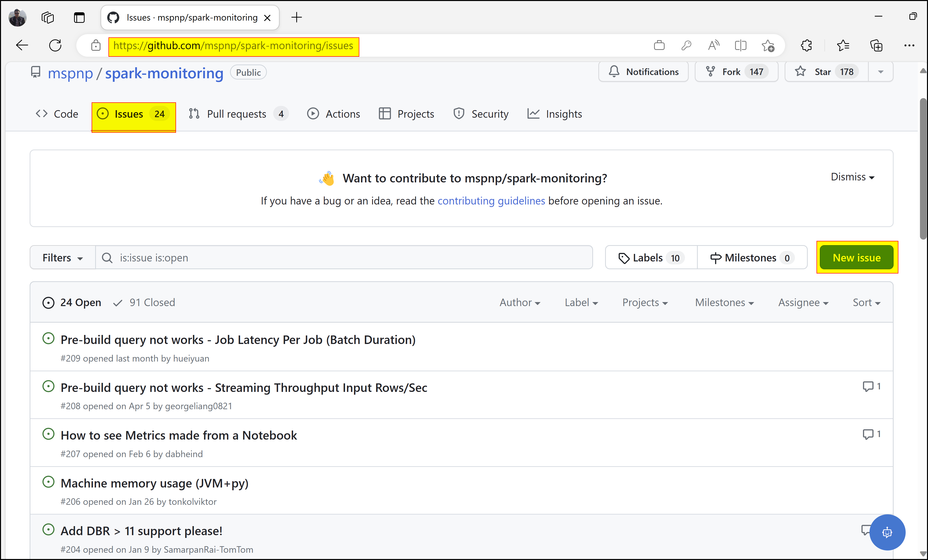928x560 pixels.
Task: Click the green New issue button
Action: click(856, 257)
